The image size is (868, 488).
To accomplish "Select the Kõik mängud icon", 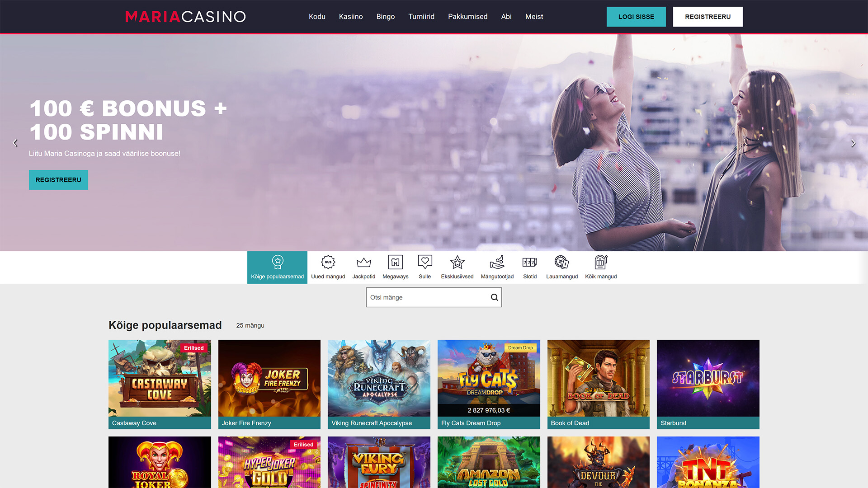I will point(601,262).
